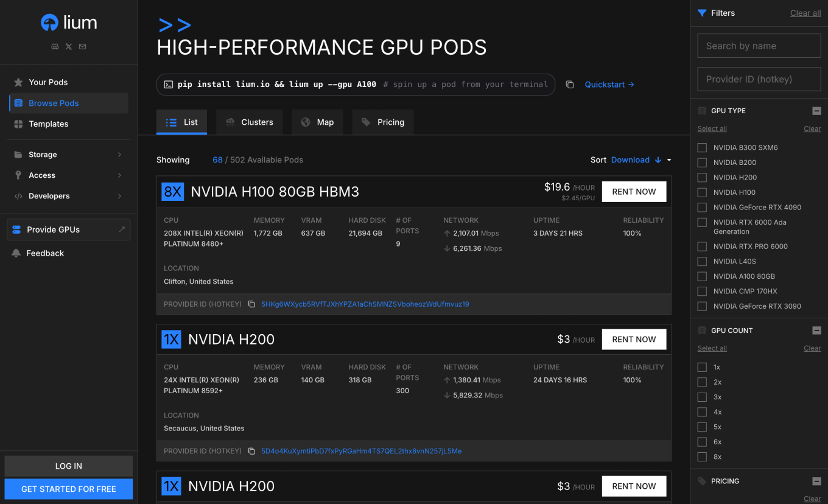Copy provider ID of H100 pod

(251, 304)
